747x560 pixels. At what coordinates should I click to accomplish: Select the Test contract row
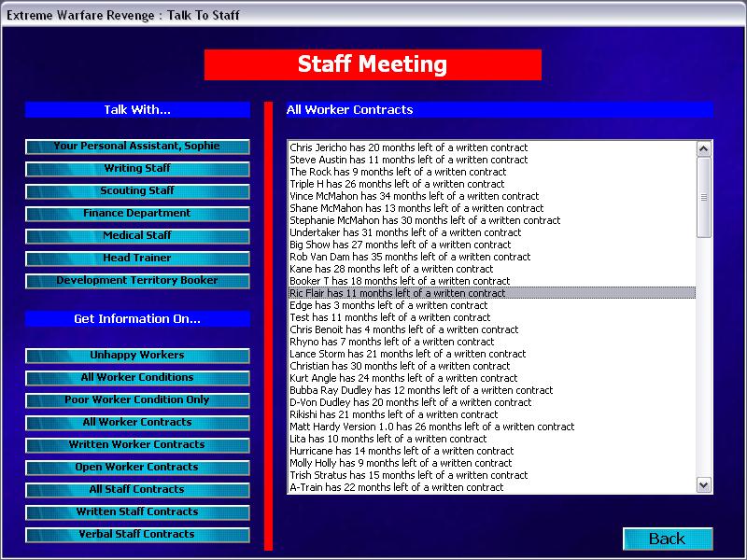pos(492,317)
